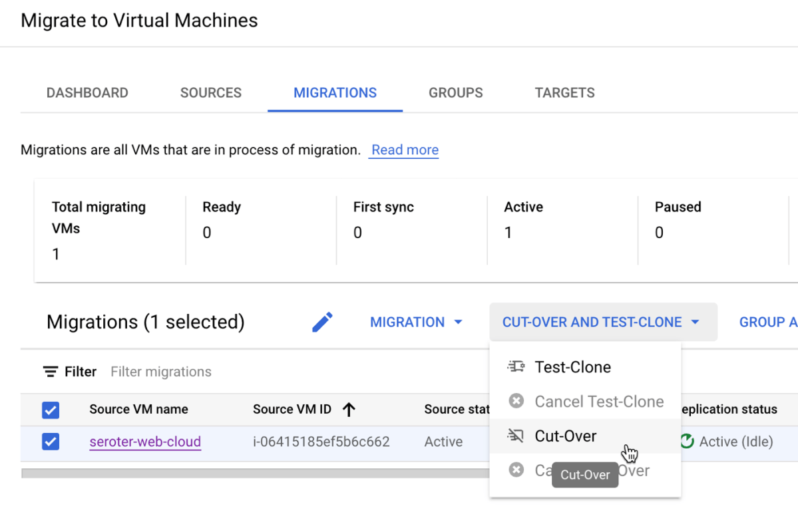Uncheck the seroter-web-cloud row checkbox
The image size is (798, 532).
(x=51, y=441)
